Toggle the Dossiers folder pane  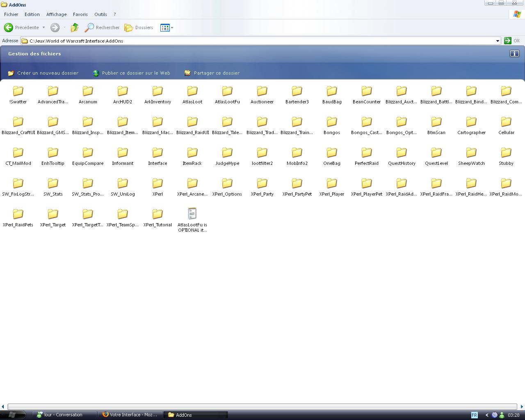tap(139, 27)
